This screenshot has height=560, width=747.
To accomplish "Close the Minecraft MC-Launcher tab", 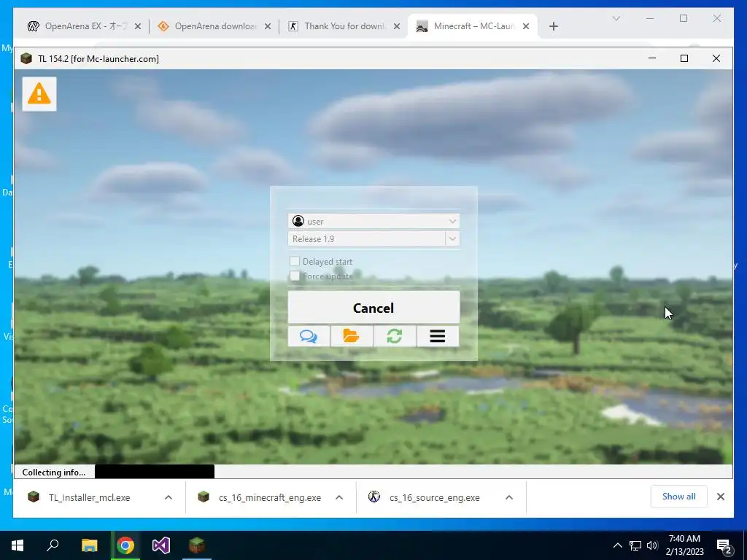I will (526, 26).
